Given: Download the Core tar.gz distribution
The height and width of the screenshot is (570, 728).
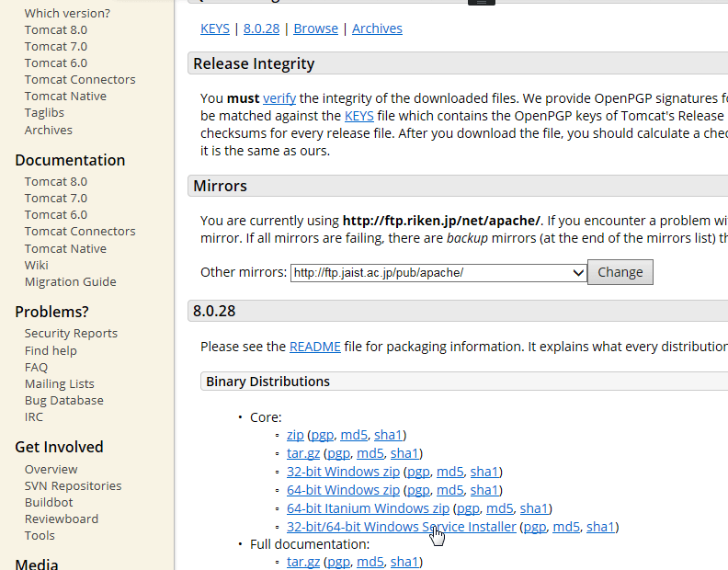Looking at the screenshot, I should click(x=301, y=453).
